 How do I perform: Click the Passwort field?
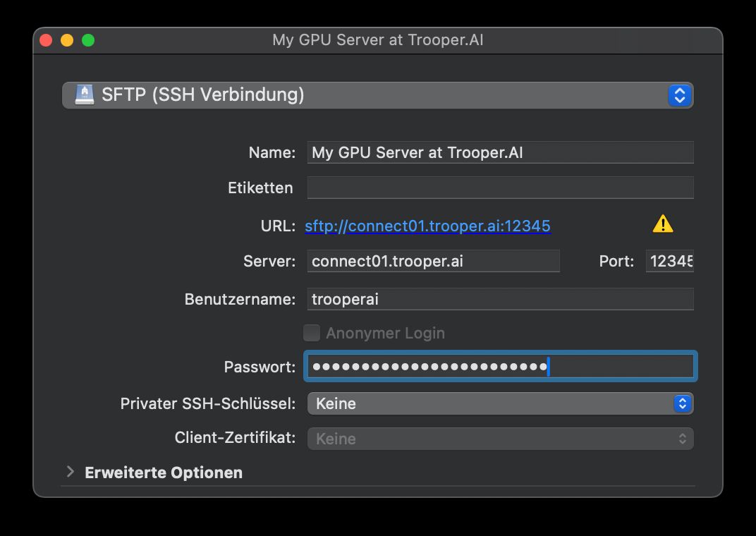click(x=501, y=366)
